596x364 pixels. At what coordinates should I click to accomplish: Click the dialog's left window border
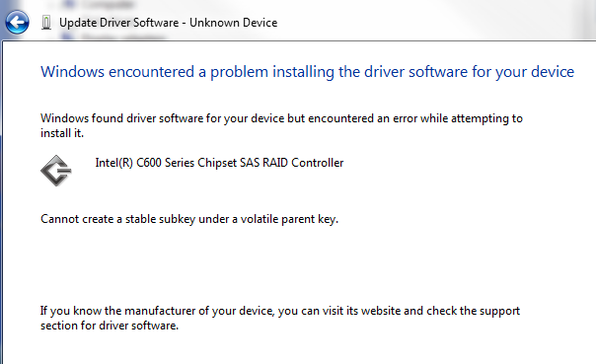[2, 201]
